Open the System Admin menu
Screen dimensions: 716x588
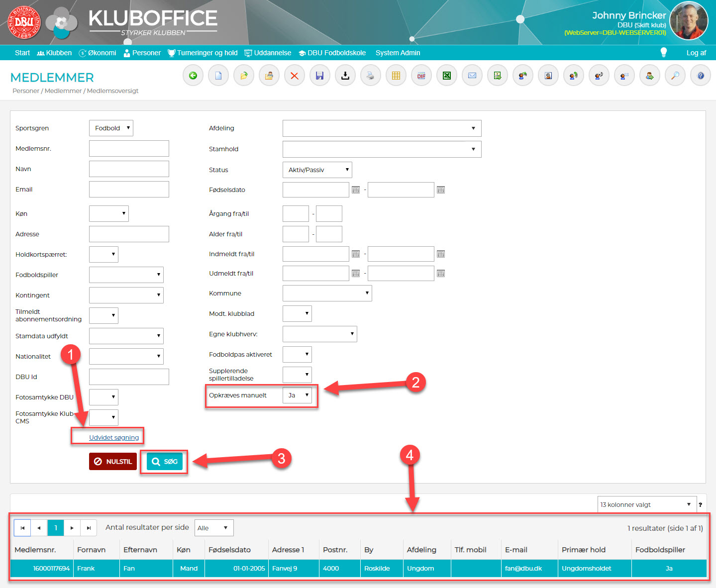click(398, 53)
